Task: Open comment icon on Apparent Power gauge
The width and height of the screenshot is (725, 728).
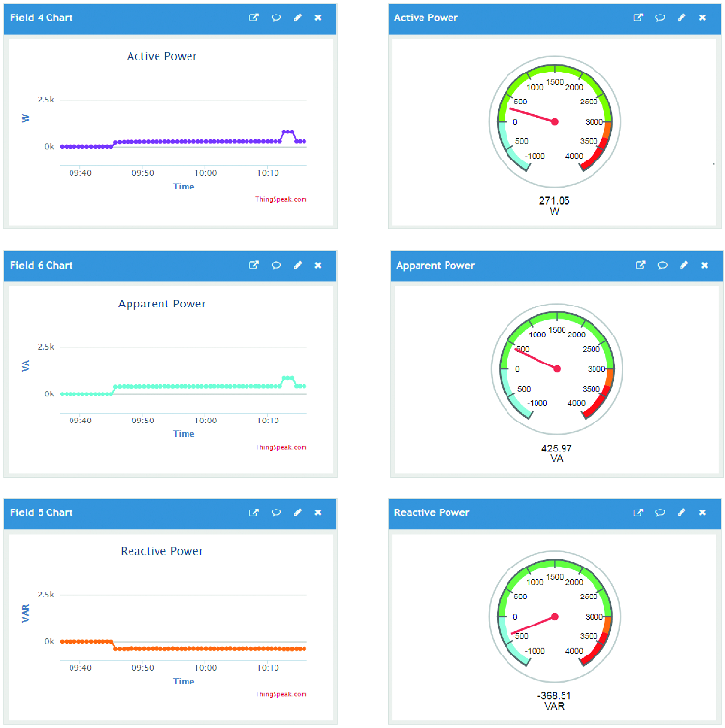Action: (662, 266)
